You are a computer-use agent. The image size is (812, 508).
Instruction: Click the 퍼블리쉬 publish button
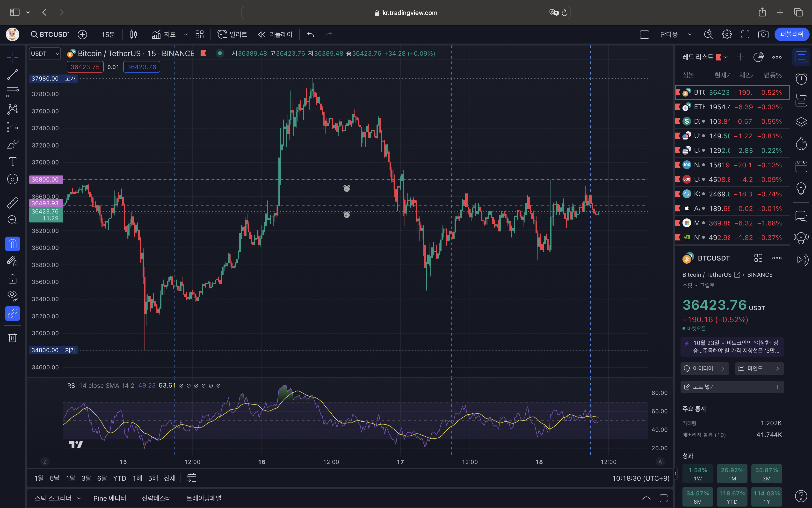pos(792,34)
